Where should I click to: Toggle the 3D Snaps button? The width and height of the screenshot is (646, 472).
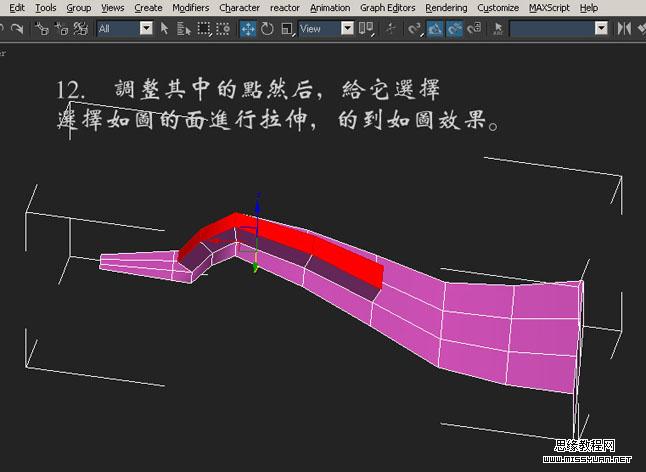point(414,28)
